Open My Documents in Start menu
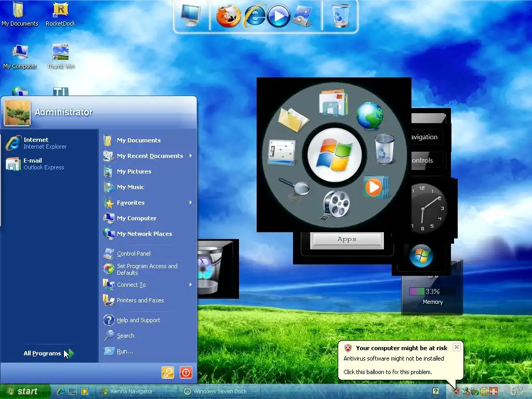This screenshot has width=532, height=399. (x=148, y=140)
